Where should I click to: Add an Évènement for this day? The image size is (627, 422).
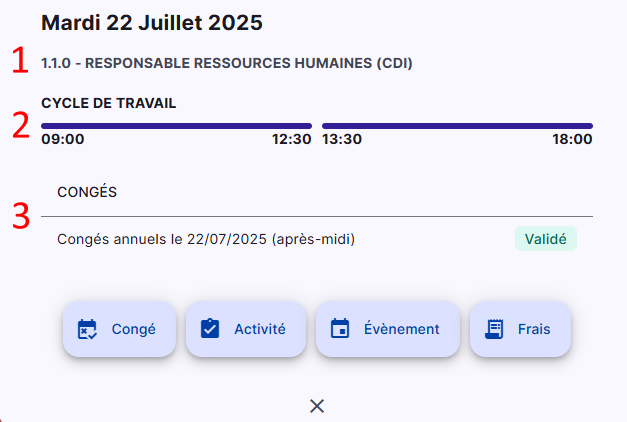(x=388, y=329)
